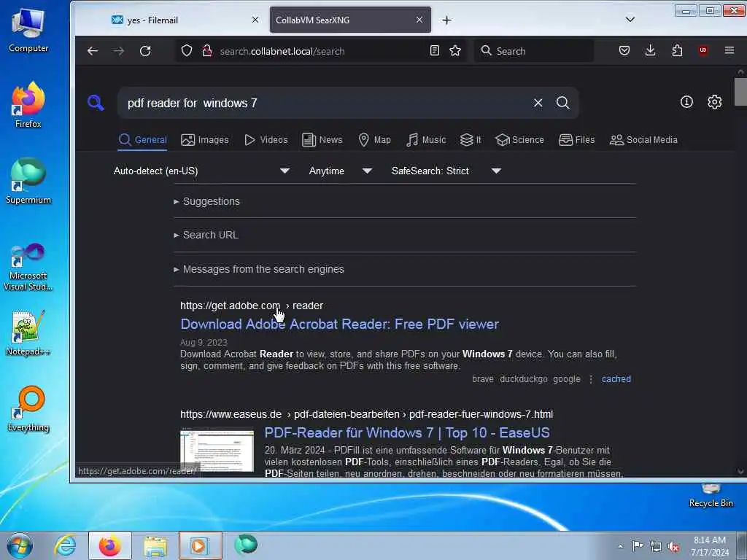Open SearXNG preferences gear icon
The width and height of the screenshot is (747, 560).
point(714,101)
